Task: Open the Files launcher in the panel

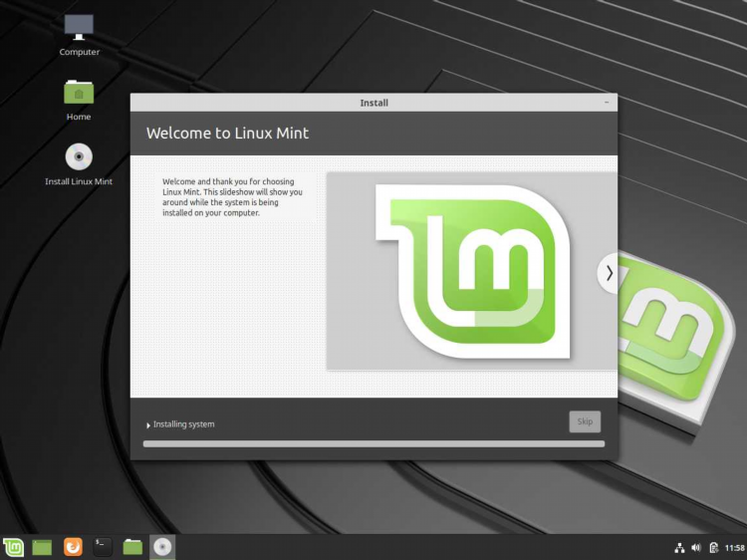Action: coord(132,547)
